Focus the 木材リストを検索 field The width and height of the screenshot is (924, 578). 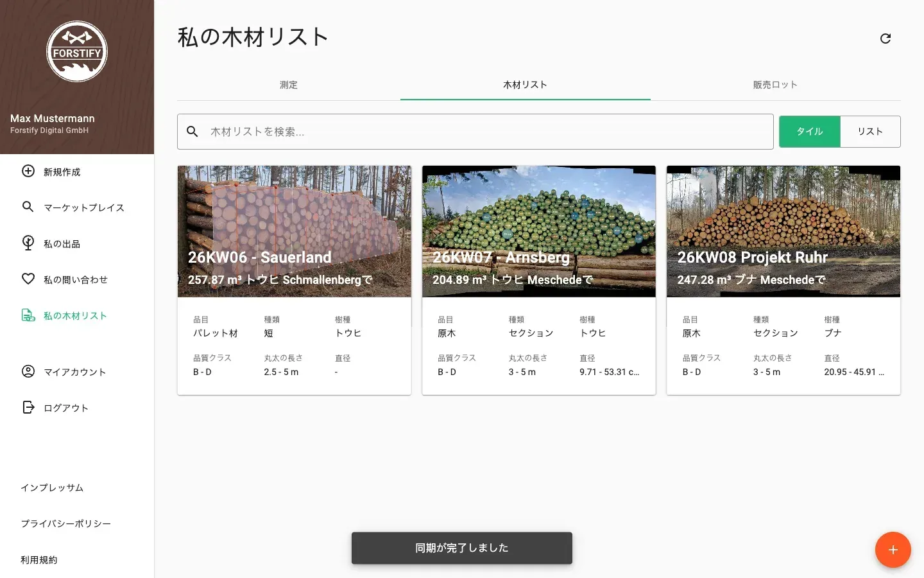[475, 132]
